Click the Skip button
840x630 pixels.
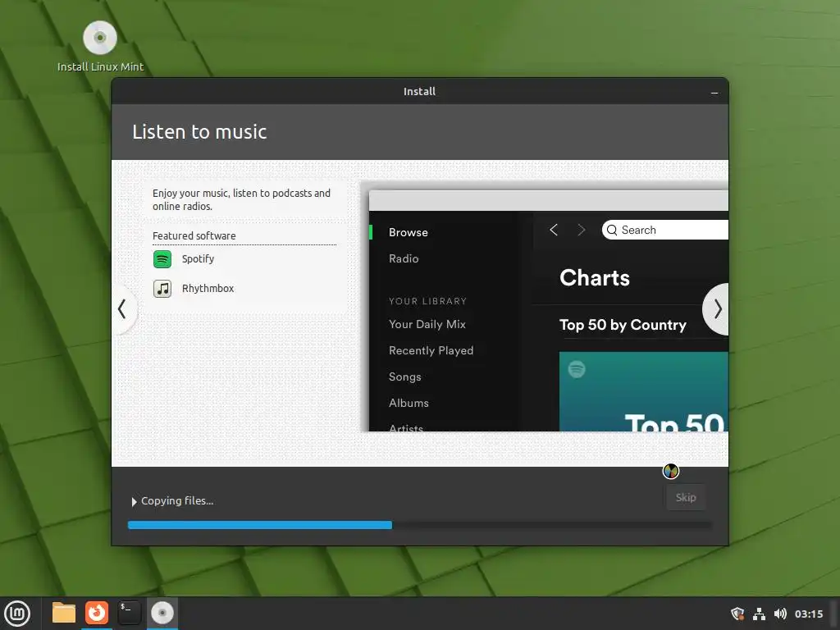(x=686, y=498)
